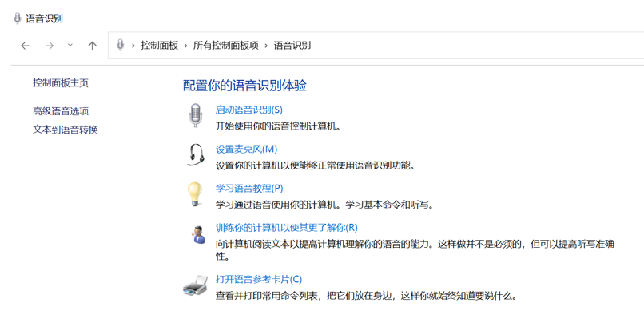Click the person icon for training the computer
The image size is (644, 327).
point(198,234)
